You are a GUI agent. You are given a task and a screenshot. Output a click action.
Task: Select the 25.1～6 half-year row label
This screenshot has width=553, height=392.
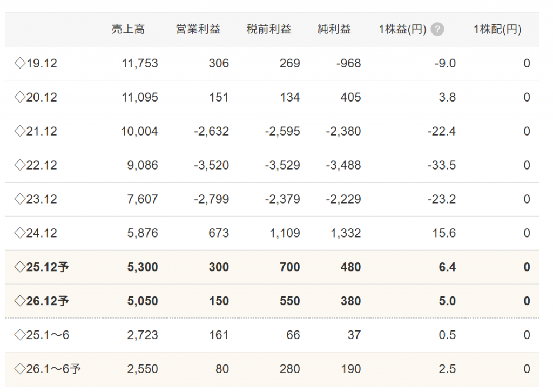pos(48,335)
